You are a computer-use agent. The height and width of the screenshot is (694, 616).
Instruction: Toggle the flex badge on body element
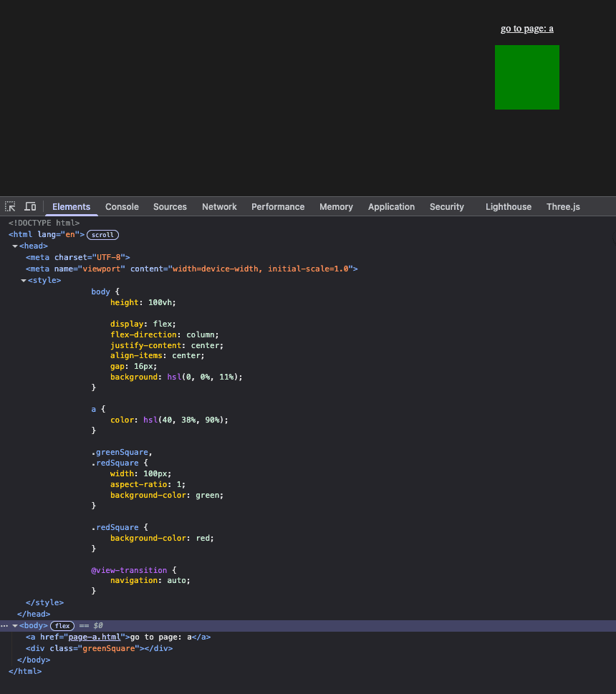[x=62, y=626]
